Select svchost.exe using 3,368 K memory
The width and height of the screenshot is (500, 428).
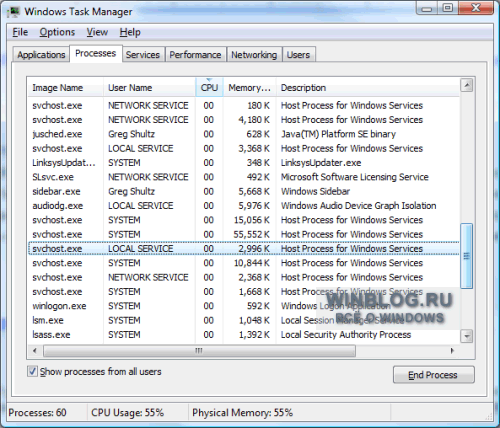(243, 148)
